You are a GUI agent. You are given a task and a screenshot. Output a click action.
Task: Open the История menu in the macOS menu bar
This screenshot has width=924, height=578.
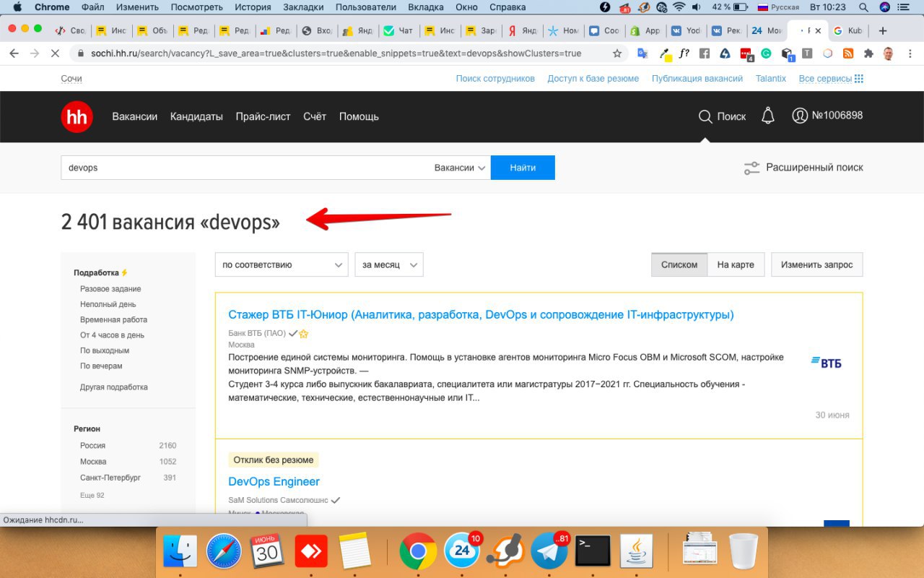(253, 7)
